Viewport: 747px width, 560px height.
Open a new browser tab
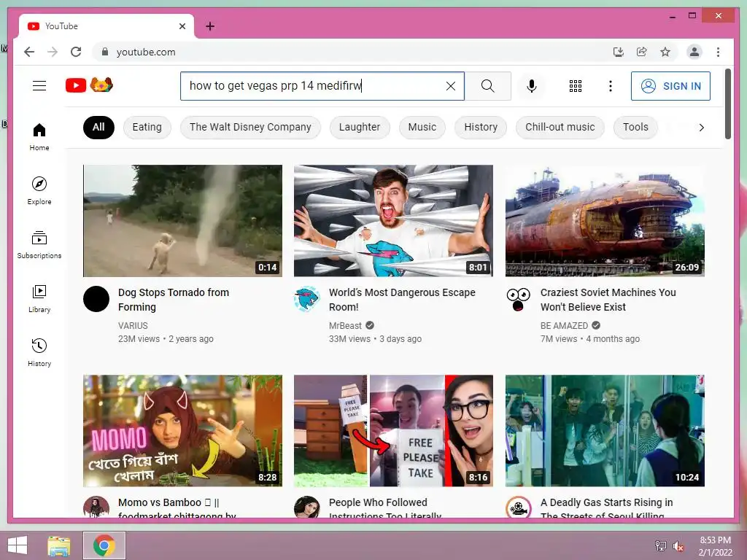point(209,26)
